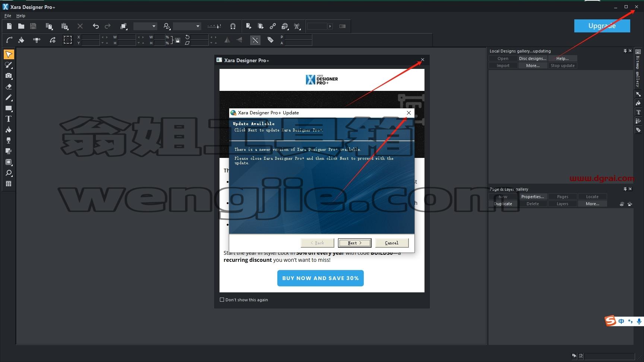
Task: Click BUY NOW AND SAVE 30% button
Action: (x=321, y=278)
